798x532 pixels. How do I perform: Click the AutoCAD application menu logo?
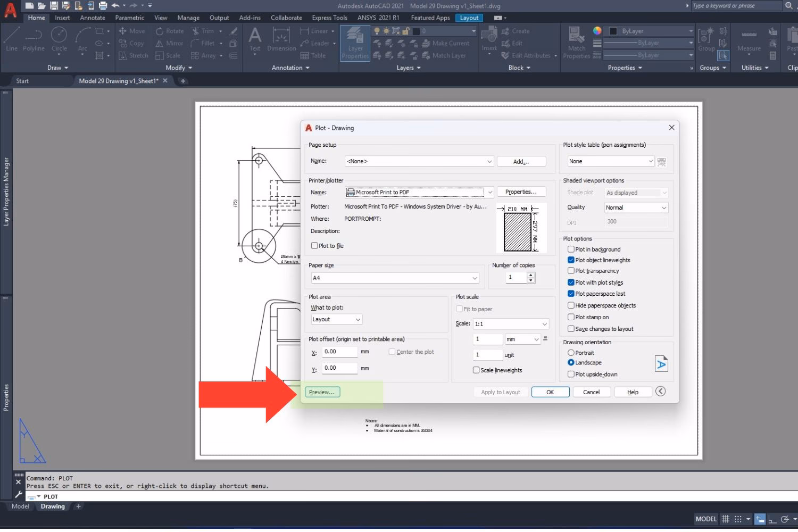click(10, 10)
